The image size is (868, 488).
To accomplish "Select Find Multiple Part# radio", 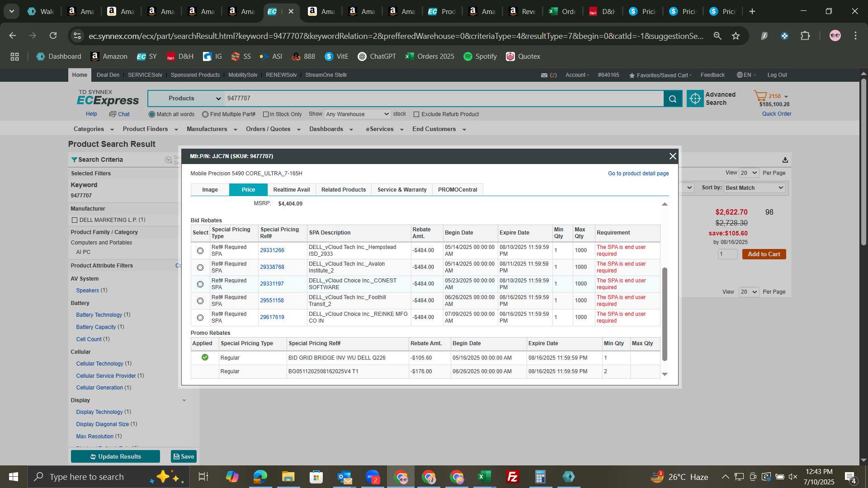I will [x=205, y=114].
